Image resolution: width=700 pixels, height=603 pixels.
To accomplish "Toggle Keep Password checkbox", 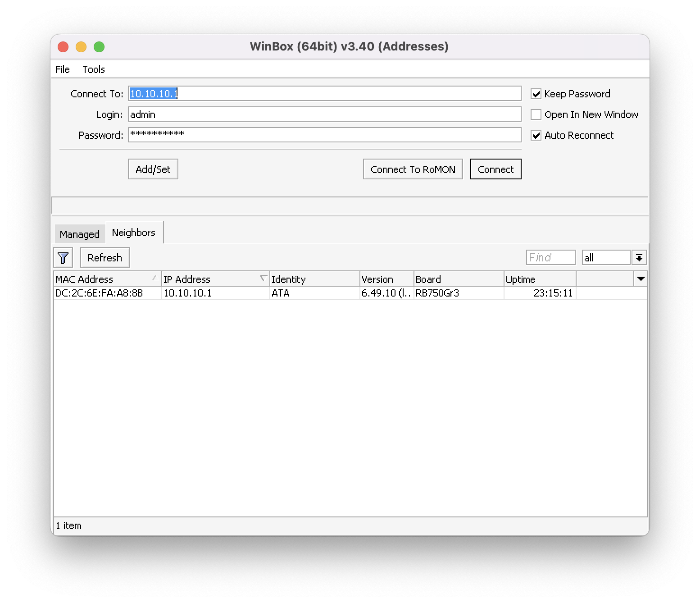I will tap(536, 94).
